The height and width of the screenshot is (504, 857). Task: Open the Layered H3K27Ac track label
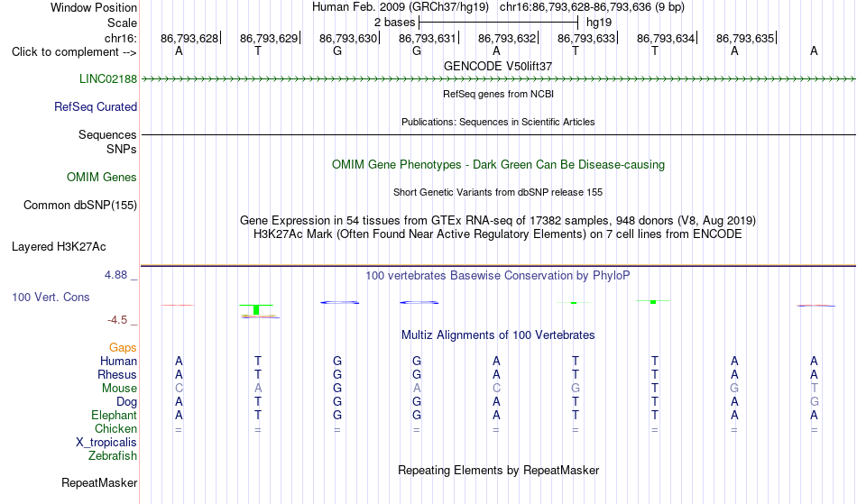pos(59,246)
